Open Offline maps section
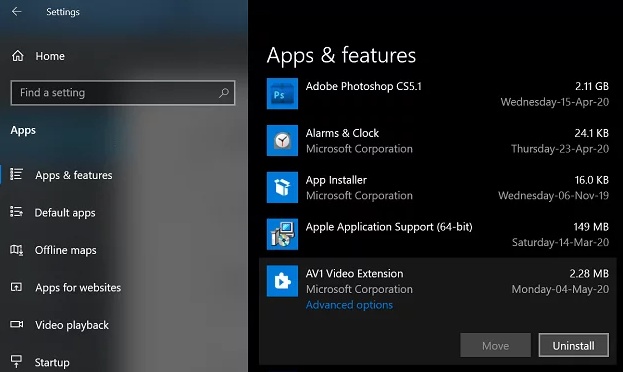This screenshot has height=372, width=623. (66, 250)
